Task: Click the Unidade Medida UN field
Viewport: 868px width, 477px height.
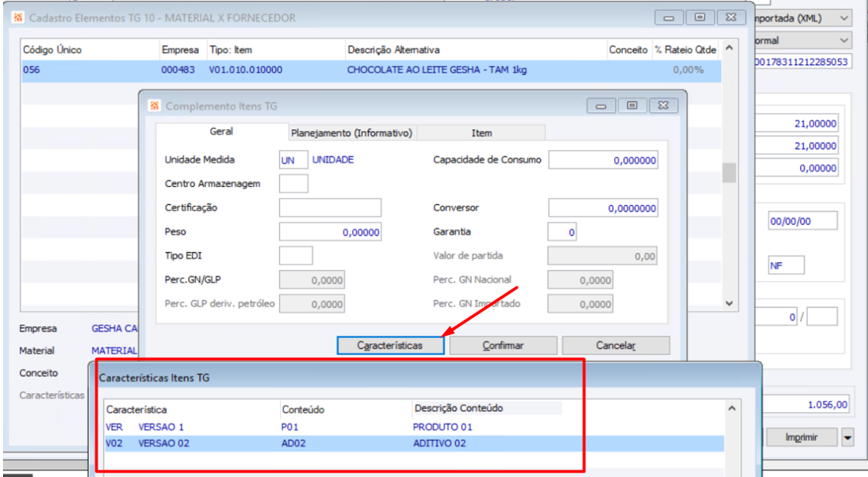Action: pos(294,160)
